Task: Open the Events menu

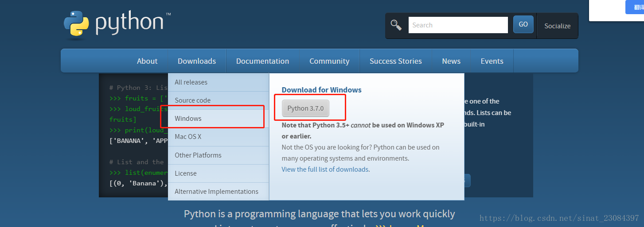Action: [492, 61]
